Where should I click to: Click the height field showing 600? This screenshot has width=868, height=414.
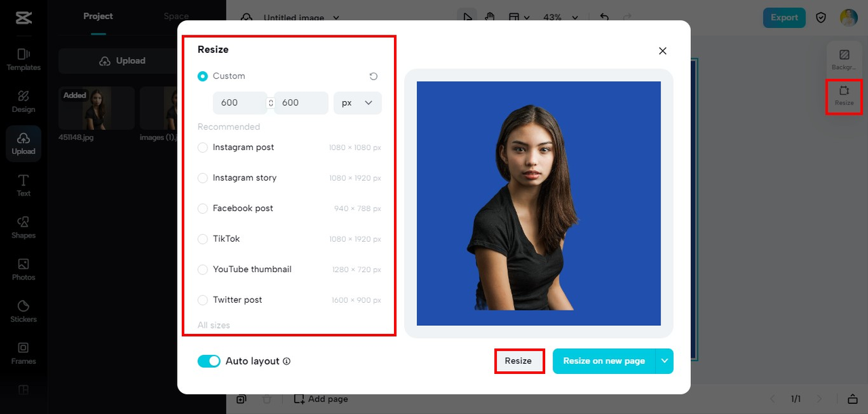coord(301,102)
